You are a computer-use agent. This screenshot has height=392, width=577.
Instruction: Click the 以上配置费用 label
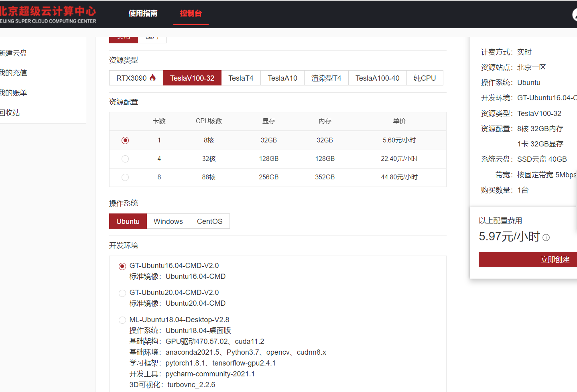click(500, 221)
